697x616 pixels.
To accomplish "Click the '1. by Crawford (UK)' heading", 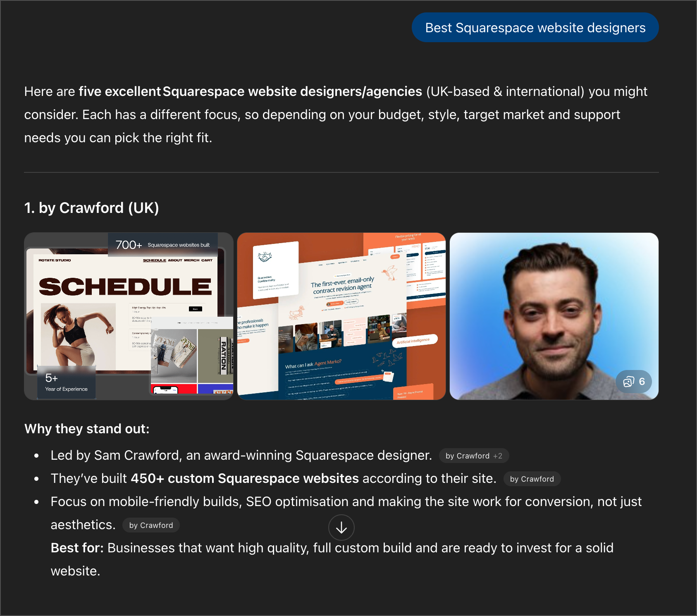I will (x=91, y=208).
